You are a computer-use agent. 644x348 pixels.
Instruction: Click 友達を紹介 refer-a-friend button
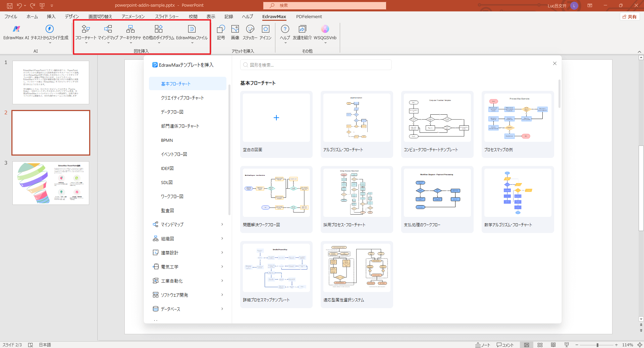click(x=302, y=33)
